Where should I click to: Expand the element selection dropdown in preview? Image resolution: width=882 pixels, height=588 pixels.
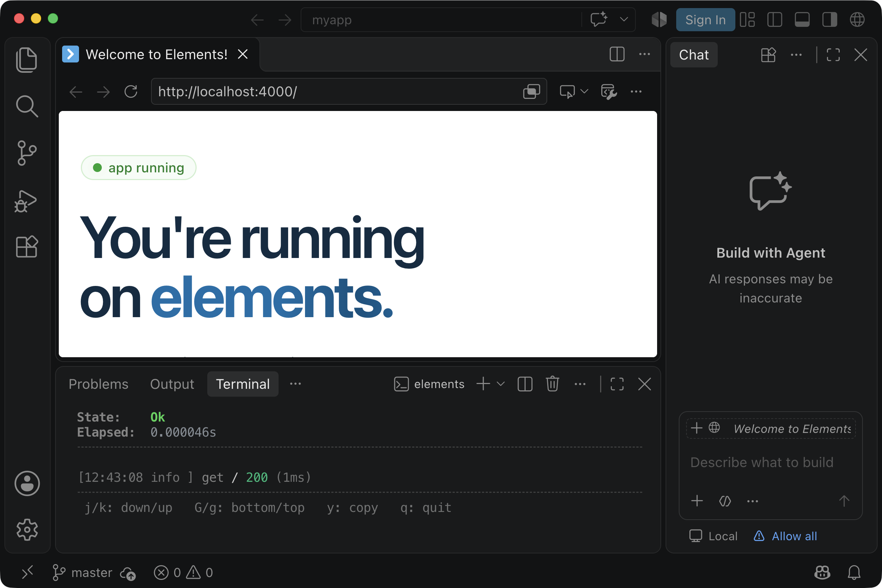(584, 92)
